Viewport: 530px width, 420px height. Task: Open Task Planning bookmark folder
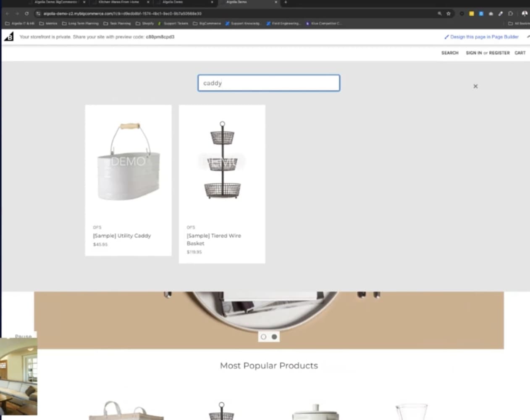coord(117,24)
